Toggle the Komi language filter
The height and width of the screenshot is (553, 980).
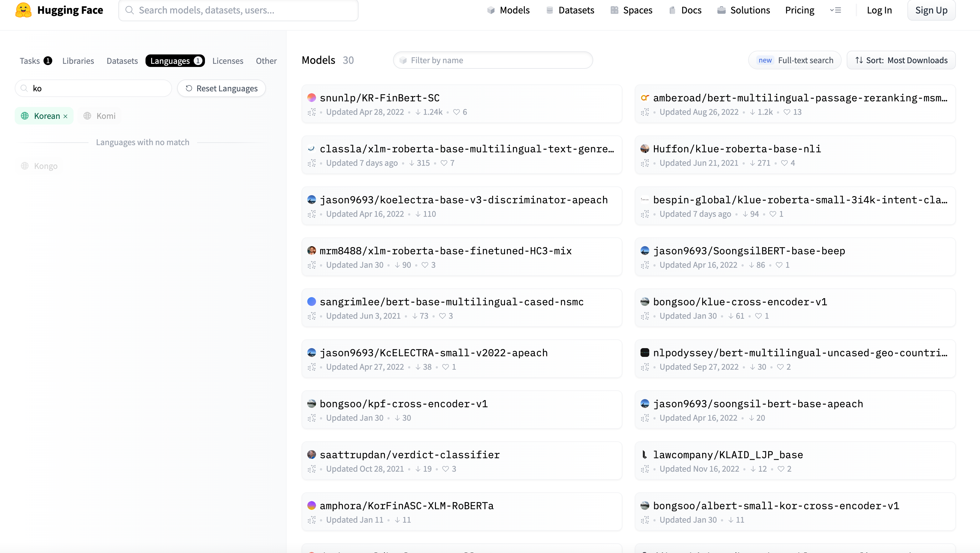tap(100, 116)
